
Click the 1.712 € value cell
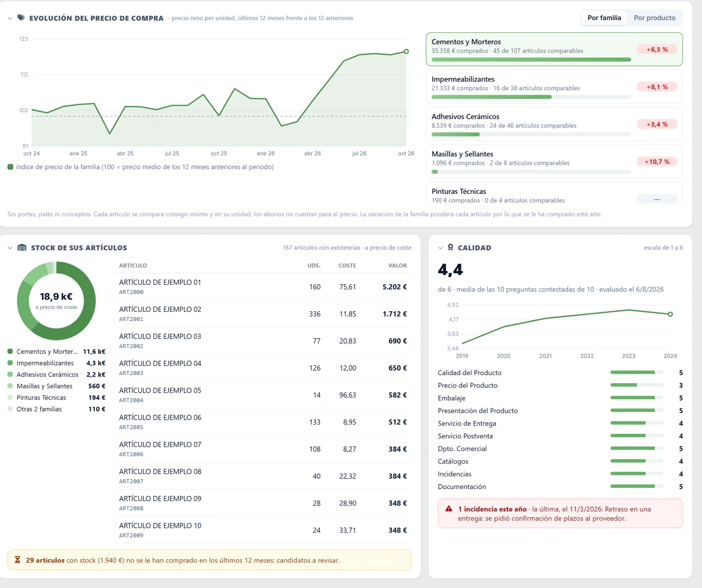pos(395,314)
